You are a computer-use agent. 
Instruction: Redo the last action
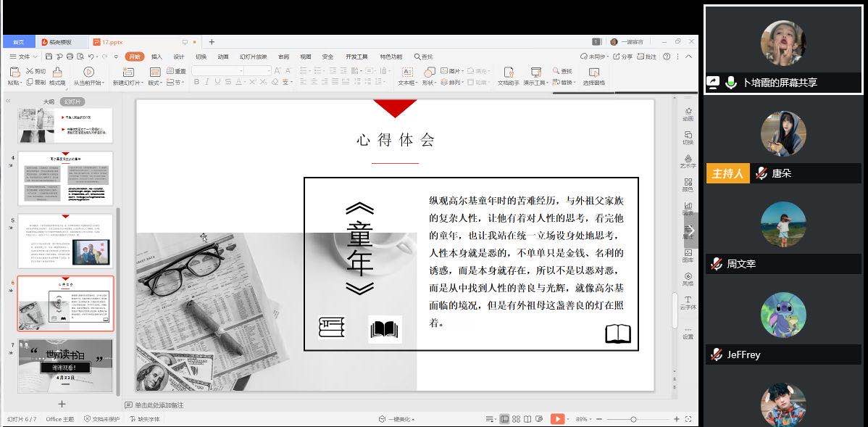(x=104, y=57)
